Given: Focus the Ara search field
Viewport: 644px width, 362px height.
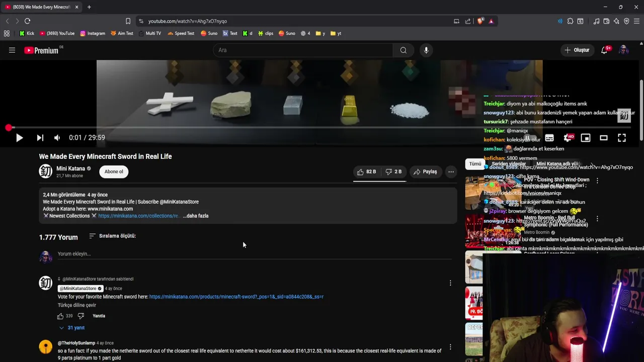Looking at the screenshot, I should coord(303,50).
